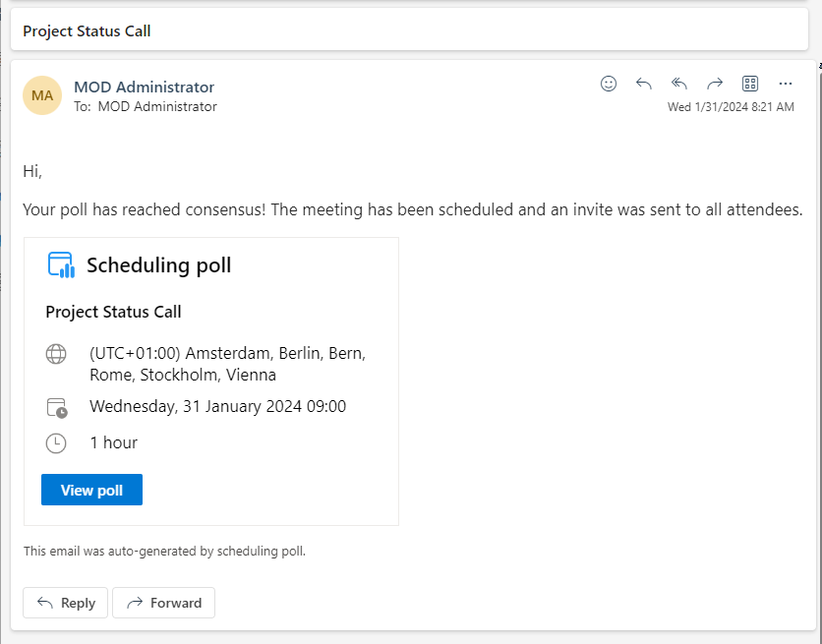Viewport: 822px width, 644px height.
Task: Click the reply arrow icon in message header
Action: pyautogui.click(x=644, y=84)
